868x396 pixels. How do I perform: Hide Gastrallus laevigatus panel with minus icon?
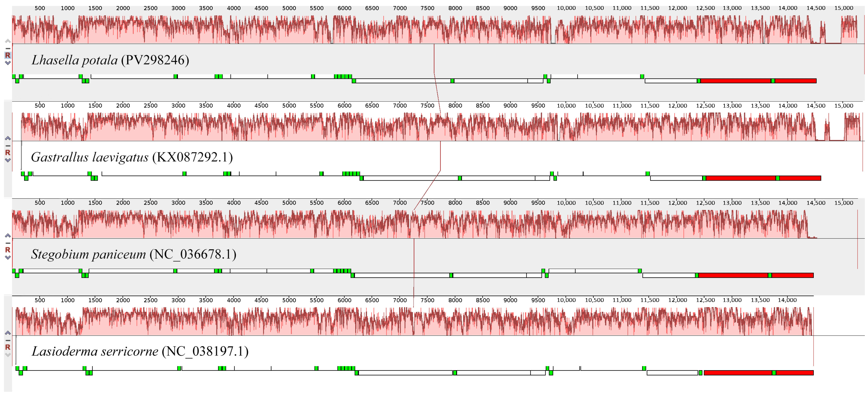8,146
